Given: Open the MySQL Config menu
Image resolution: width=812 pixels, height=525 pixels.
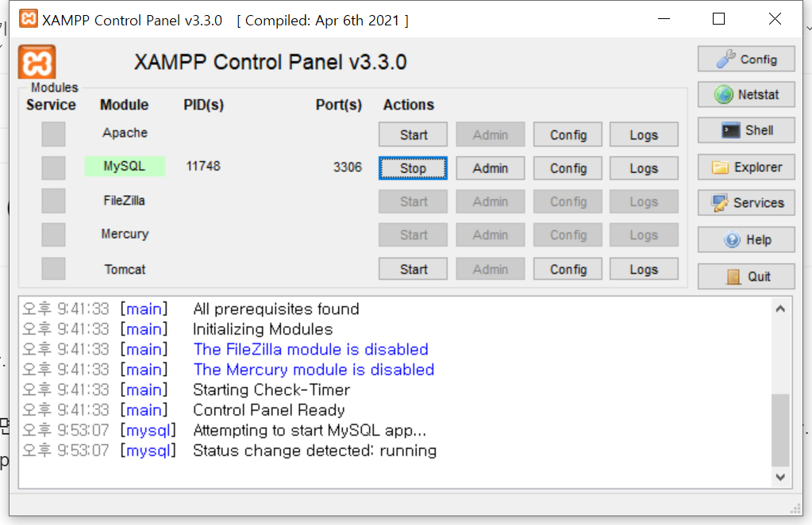Looking at the screenshot, I should (x=568, y=168).
